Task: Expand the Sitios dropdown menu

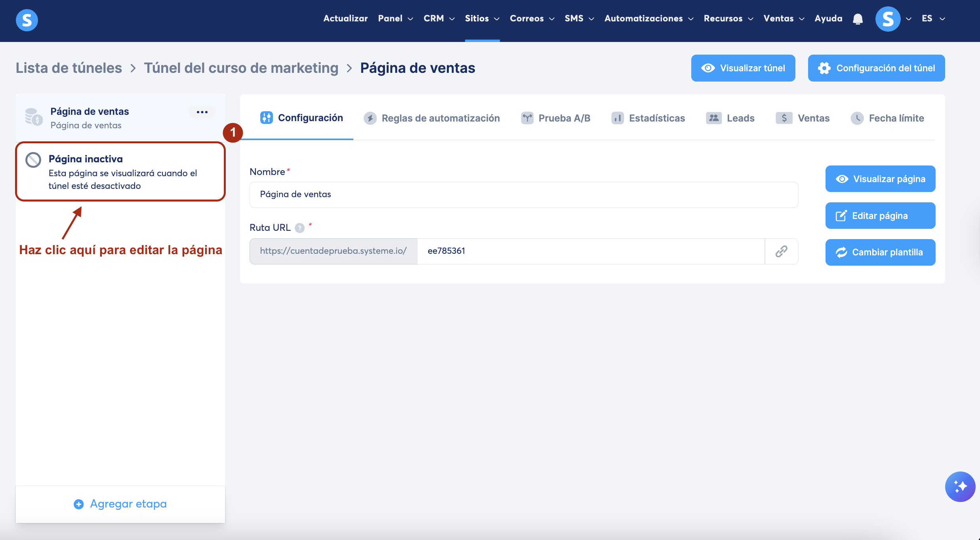Action: tap(482, 19)
